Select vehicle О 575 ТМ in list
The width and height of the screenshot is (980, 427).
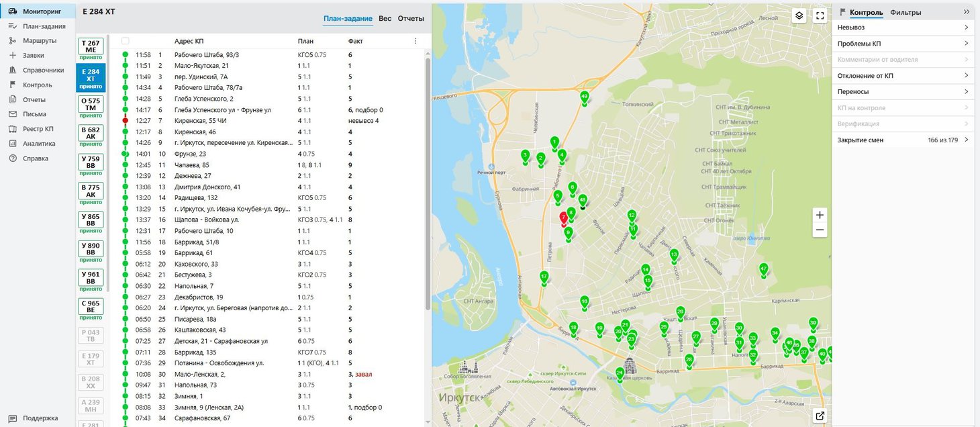[91, 104]
